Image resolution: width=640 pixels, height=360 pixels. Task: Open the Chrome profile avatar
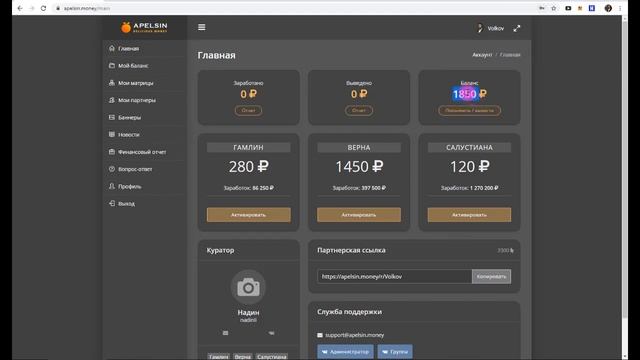coord(608,8)
